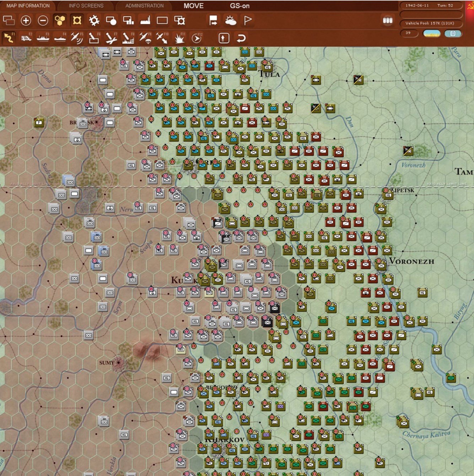Switch to the Info Screens tab
The width and height of the screenshot is (474, 476).
pos(86,6)
